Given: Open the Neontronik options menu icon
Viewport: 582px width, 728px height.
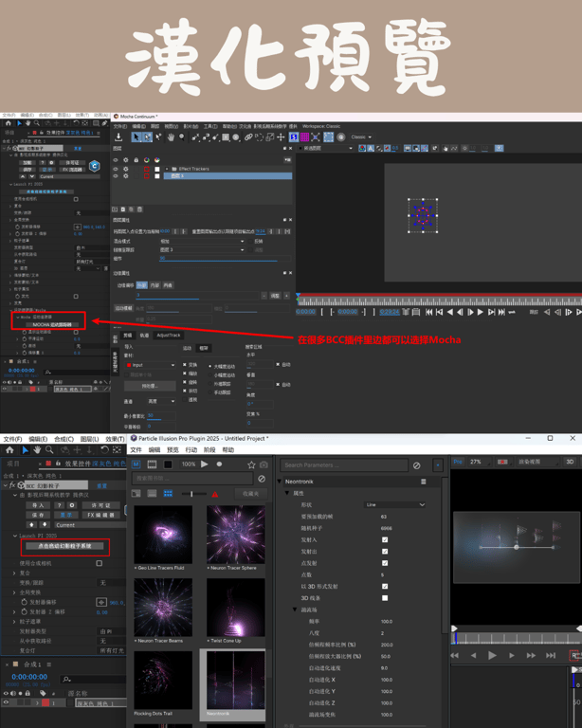Looking at the screenshot, I should pos(424,482).
